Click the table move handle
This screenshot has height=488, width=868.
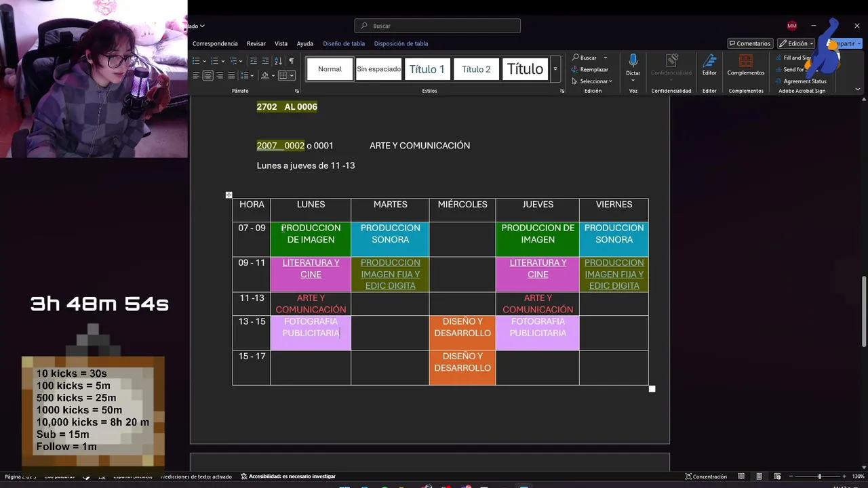[229, 195]
